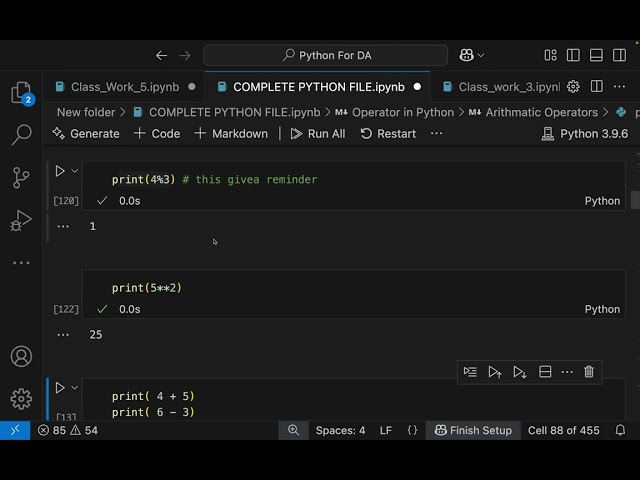This screenshot has height=480, width=640.
Task: Click the print(4%3) code line
Action: coord(214,180)
